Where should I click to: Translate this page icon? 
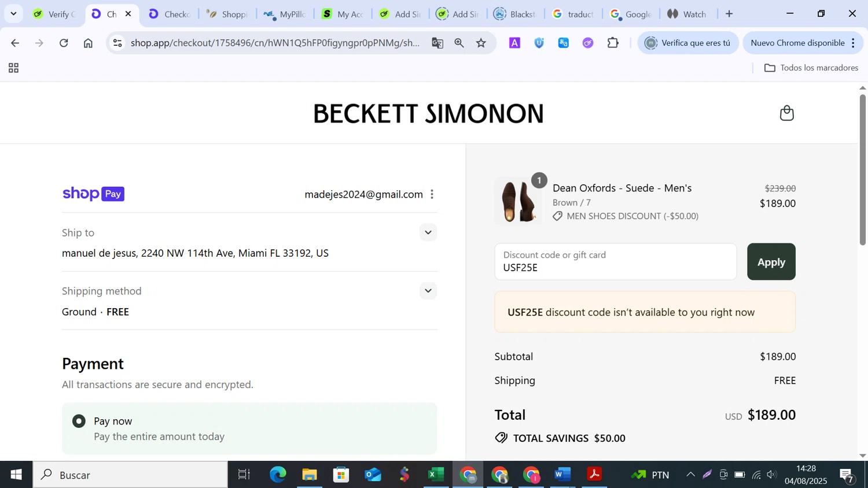[x=437, y=43]
